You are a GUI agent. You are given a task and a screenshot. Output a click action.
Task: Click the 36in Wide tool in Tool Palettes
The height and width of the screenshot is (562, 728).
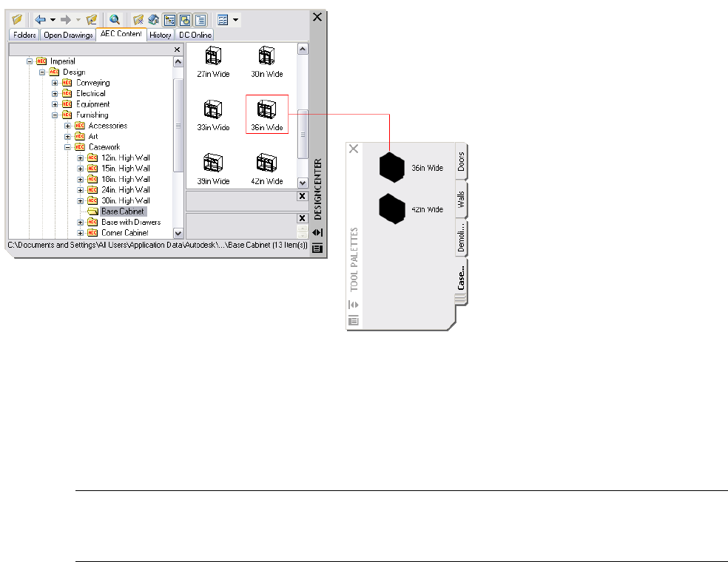[411, 168]
